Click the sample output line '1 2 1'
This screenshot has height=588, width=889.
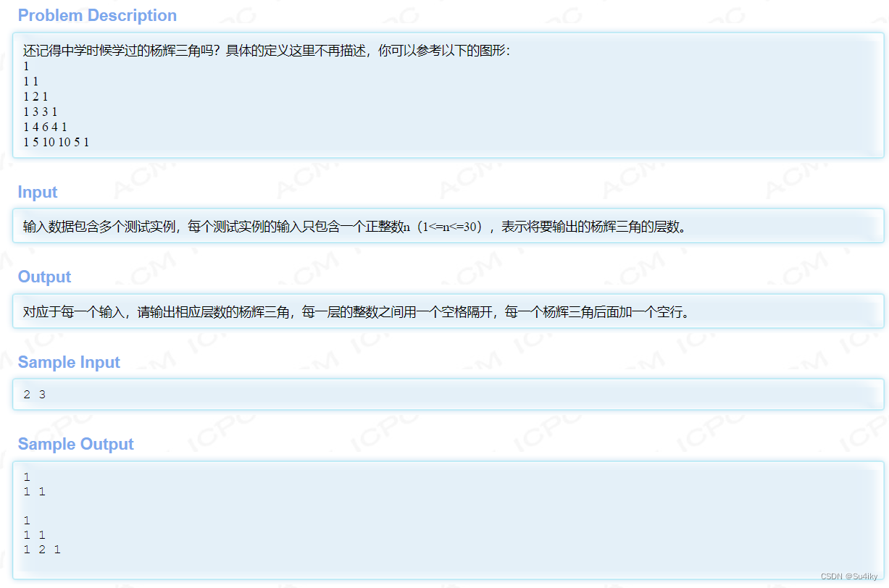pos(42,550)
